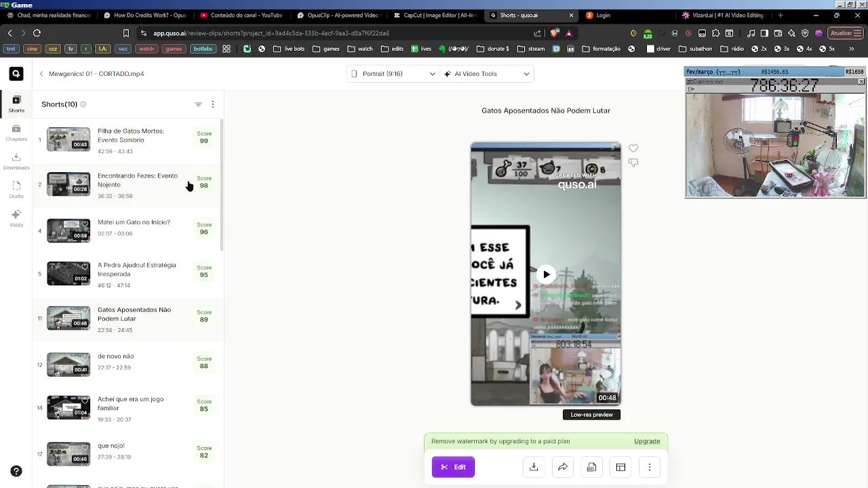
Task: Switch to the OpusClip browser tab
Action: click(x=338, y=15)
